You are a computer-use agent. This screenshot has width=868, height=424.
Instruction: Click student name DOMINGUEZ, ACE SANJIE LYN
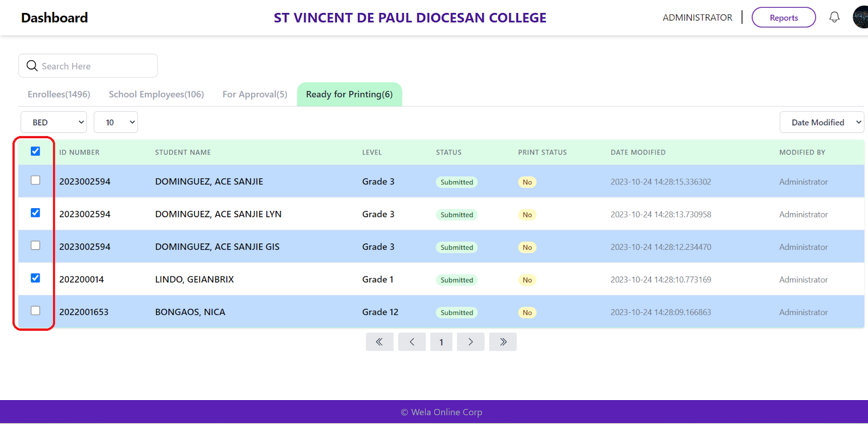(218, 214)
